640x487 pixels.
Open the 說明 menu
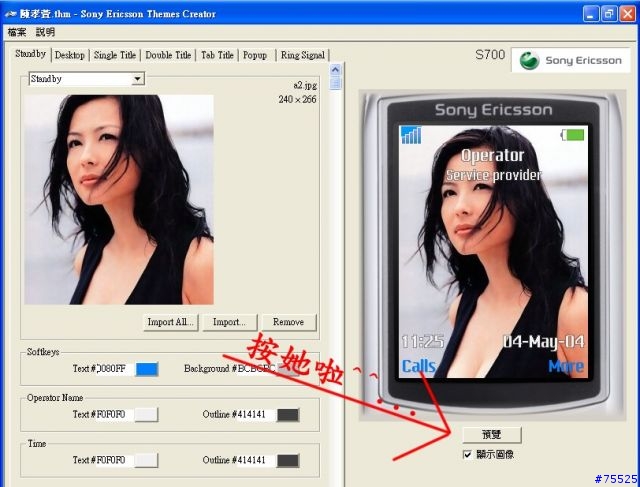(x=45, y=32)
